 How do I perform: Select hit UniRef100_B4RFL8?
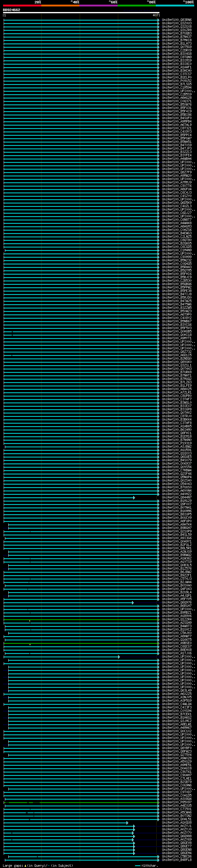176,860
